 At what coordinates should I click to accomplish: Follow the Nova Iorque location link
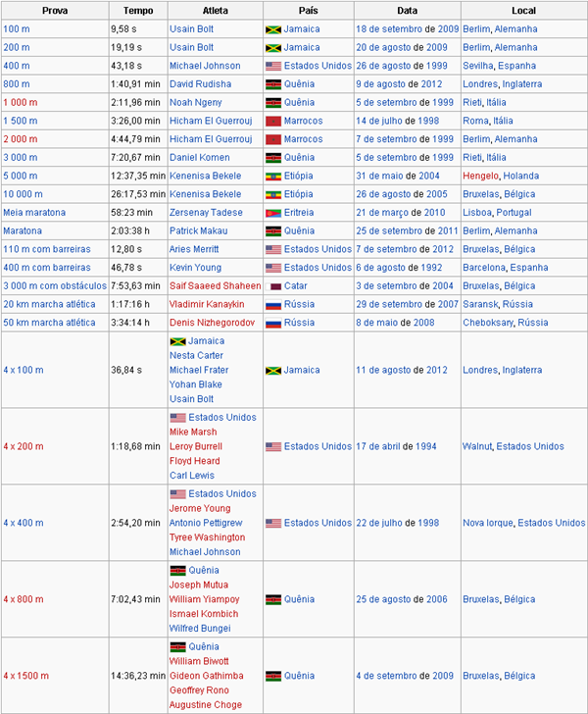[488, 523]
